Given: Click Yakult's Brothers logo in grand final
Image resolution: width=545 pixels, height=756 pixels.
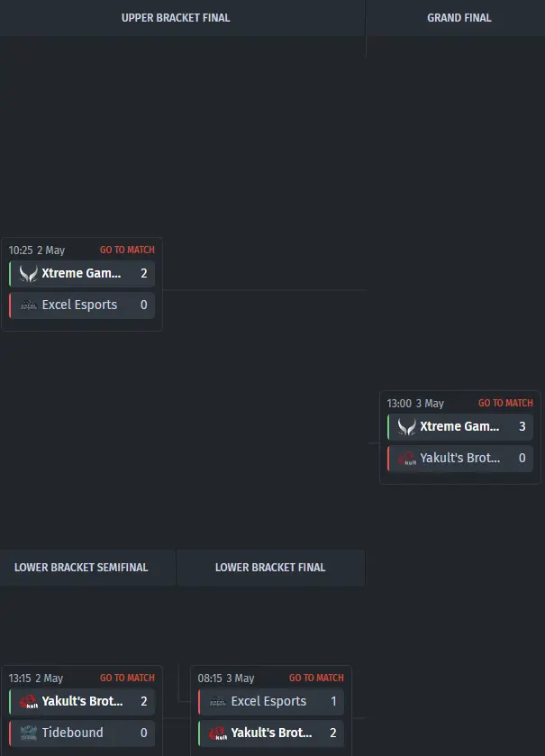Looking at the screenshot, I should point(406,458).
